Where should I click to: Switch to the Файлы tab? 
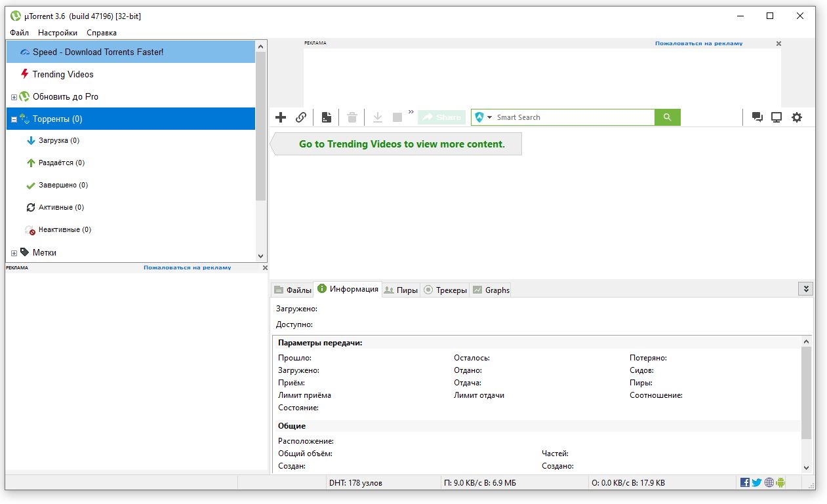[292, 290]
